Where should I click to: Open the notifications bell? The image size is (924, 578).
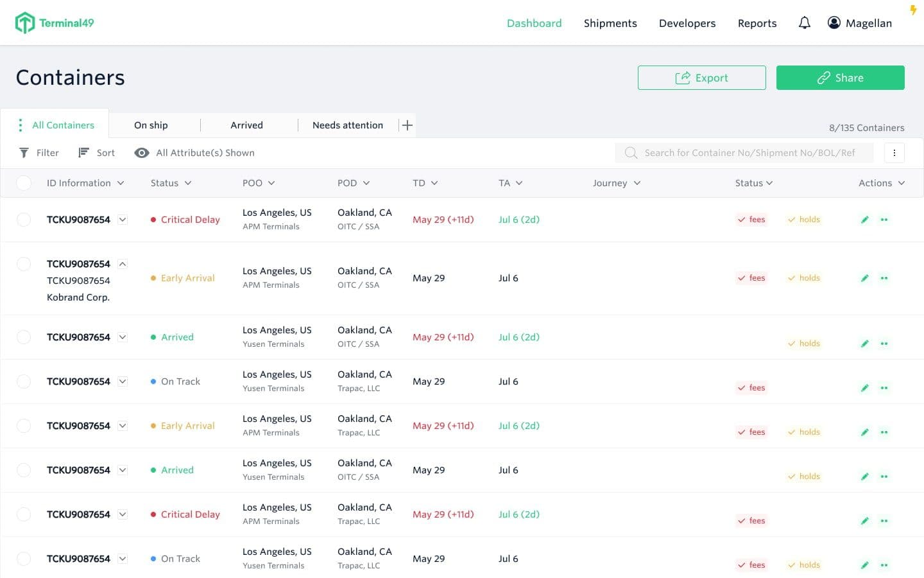tap(804, 23)
